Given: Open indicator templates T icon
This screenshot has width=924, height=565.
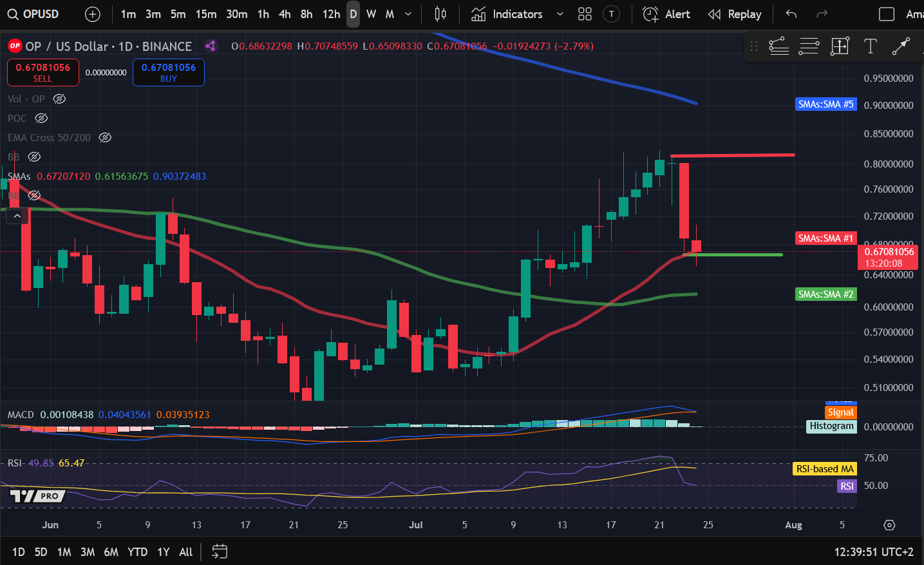Looking at the screenshot, I should (x=611, y=14).
